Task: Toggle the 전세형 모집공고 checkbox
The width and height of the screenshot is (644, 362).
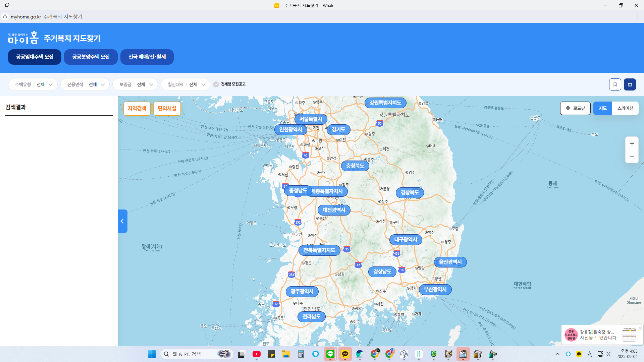Action: 216,84
